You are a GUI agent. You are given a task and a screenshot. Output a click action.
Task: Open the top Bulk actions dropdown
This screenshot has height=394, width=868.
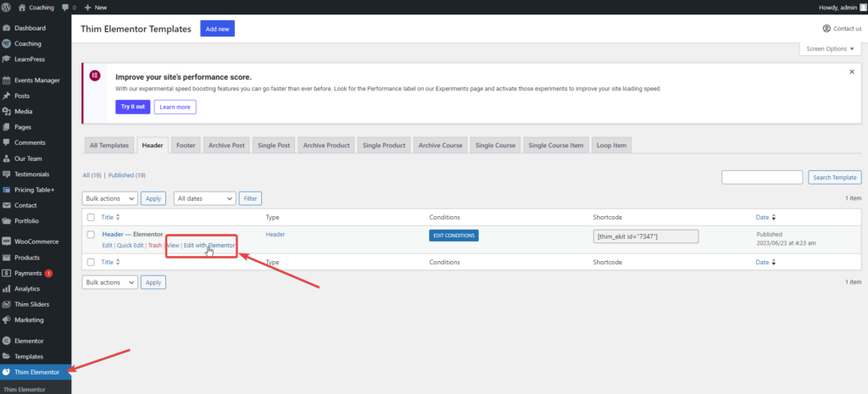coord(109,198)
